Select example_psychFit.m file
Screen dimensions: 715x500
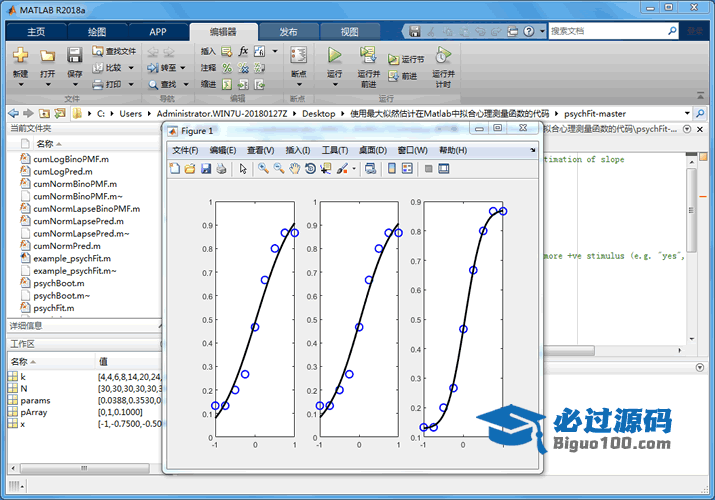(x=72, y=258)
